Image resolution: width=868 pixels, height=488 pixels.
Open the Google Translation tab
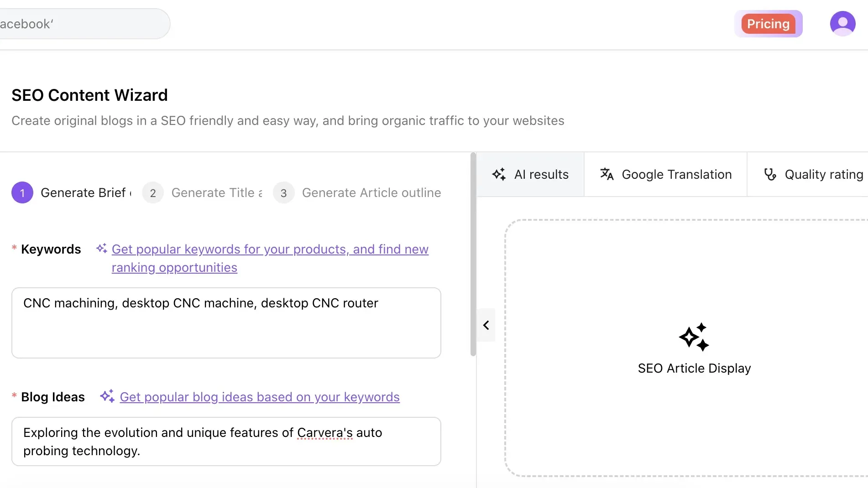[x=676, y=174]
